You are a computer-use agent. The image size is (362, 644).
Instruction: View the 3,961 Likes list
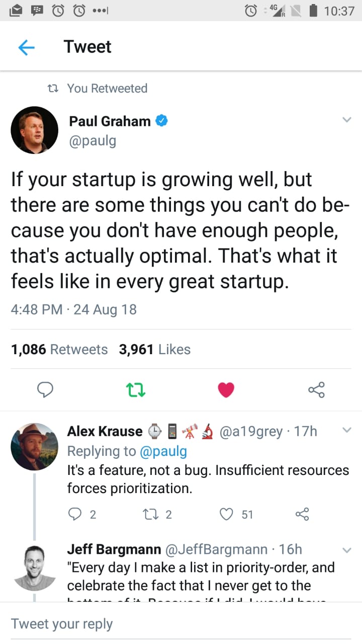click(155, 349)
